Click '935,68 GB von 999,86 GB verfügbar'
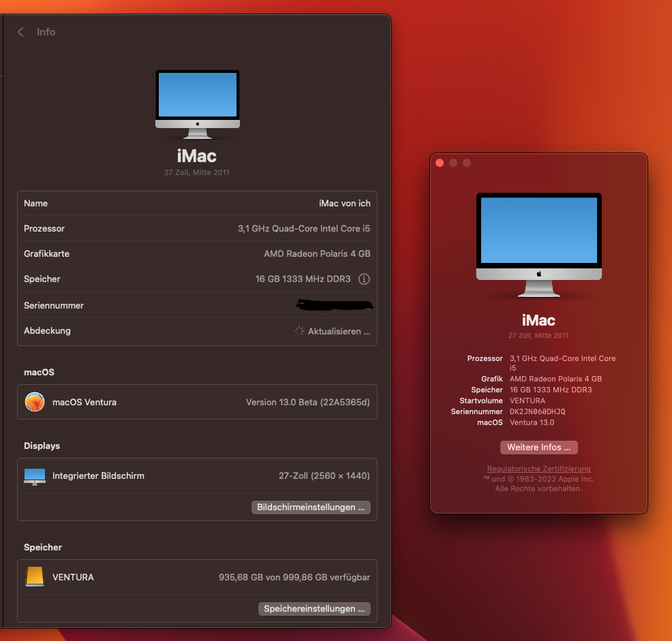This screenshot has width=672, height=641. pyautogui.click(x=294, y=578)
